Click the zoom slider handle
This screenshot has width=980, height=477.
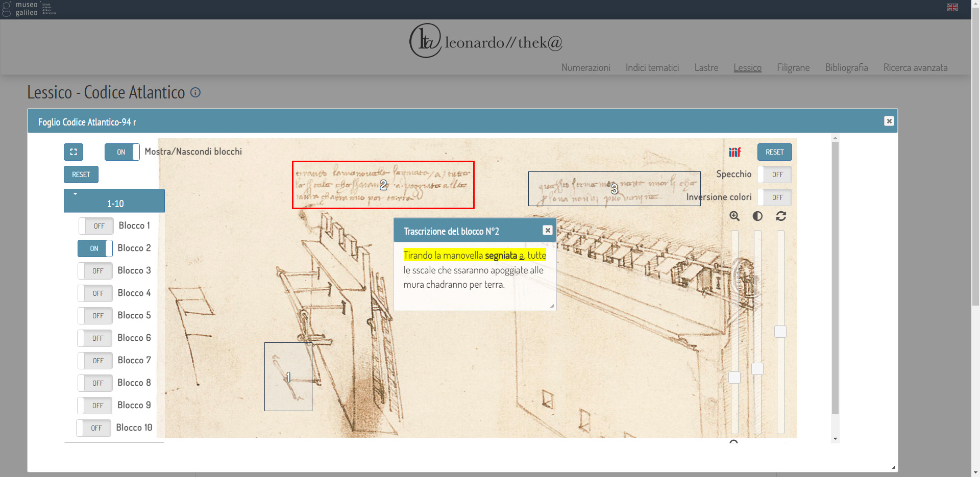pos(734,378)
